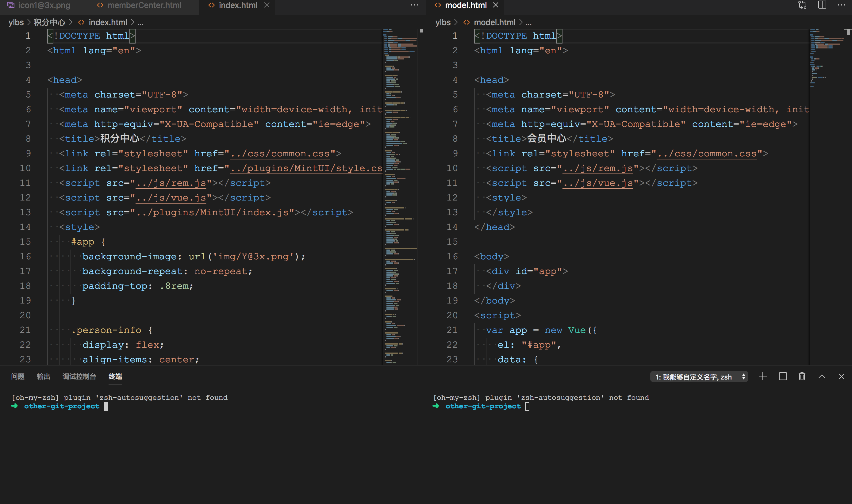Open the 问题 problems panel tab
This screenshot has width=852, height=504.
pos(18,376)
